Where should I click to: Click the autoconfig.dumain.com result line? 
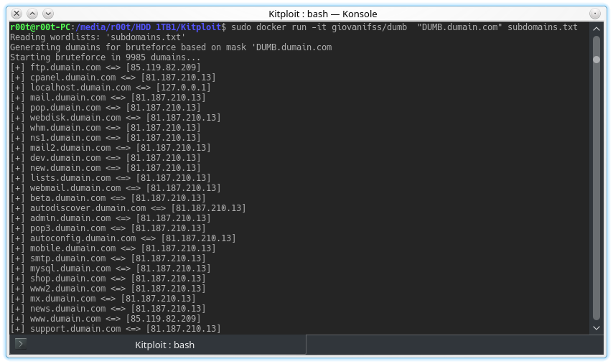pos(123,238)
